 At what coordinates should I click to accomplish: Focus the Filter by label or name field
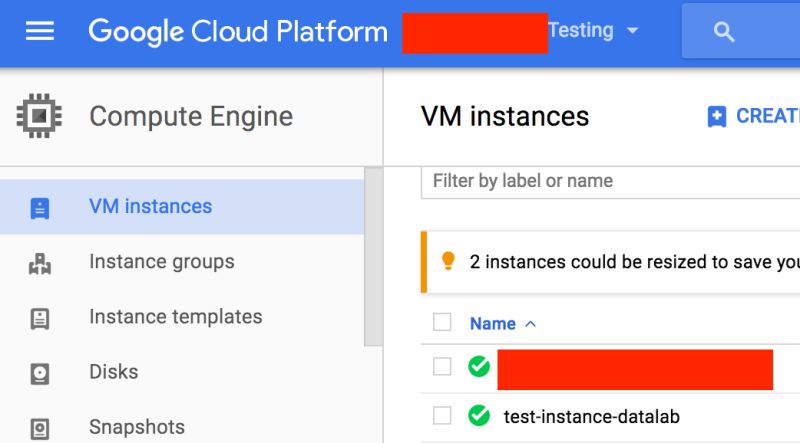[610, 182]
